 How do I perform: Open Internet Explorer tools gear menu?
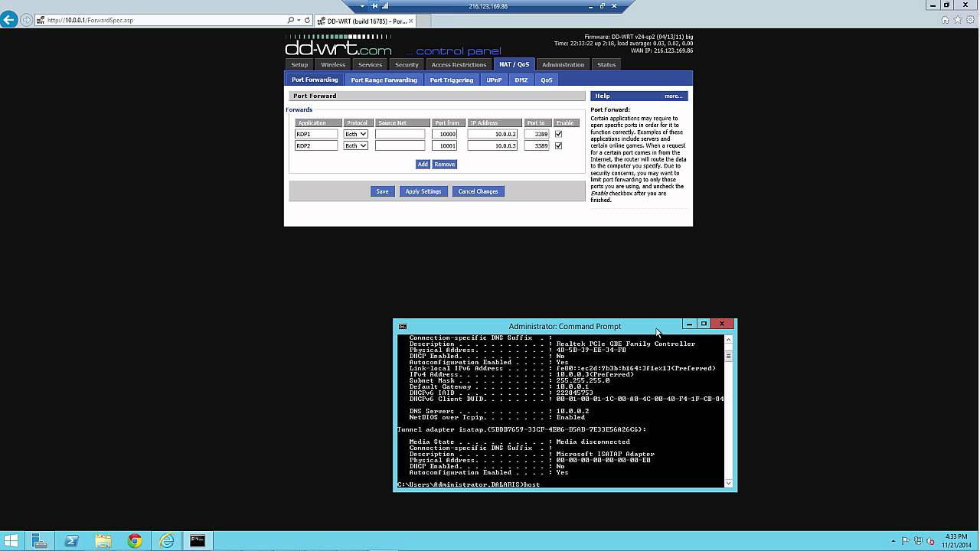click(969, 20)
